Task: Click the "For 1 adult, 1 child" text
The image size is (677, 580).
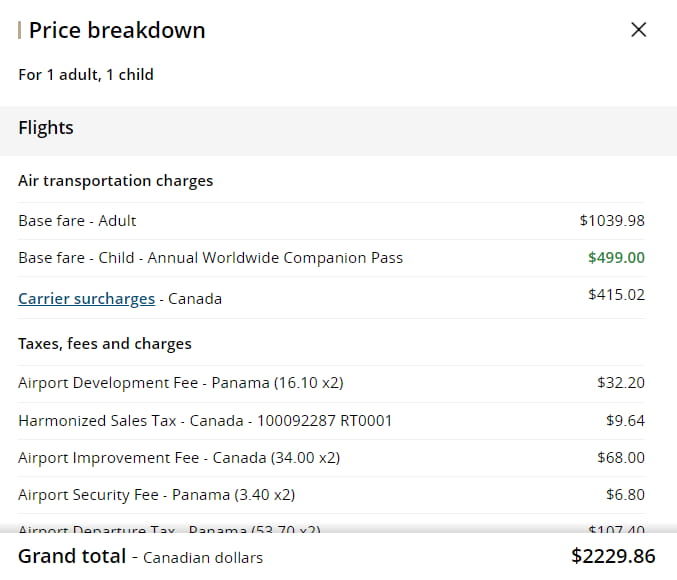Action: 86,74
